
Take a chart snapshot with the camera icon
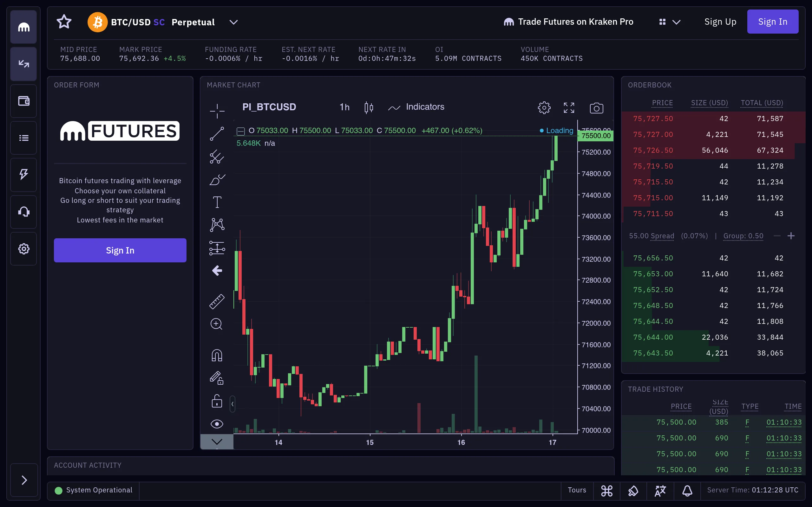tap(597, 107)
